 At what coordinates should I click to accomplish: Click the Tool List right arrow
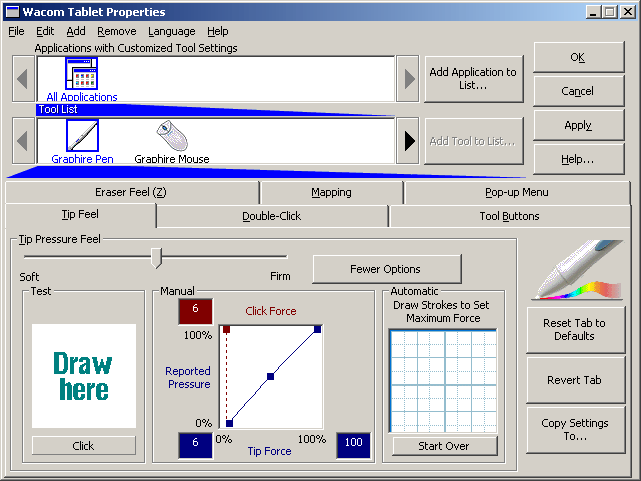coord(408,141)
